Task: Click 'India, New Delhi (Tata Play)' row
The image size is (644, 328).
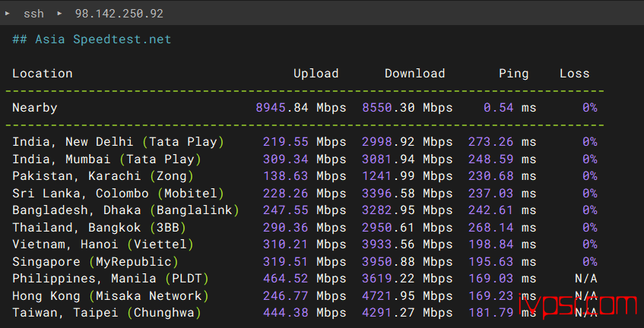Action: [305, 142]
